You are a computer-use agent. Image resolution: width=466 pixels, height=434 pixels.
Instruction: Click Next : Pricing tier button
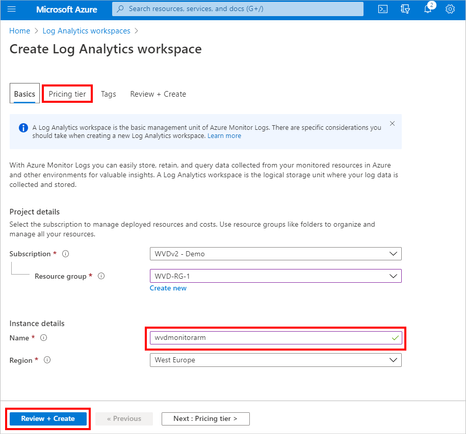pyautogui.click(x=205, y=419)
